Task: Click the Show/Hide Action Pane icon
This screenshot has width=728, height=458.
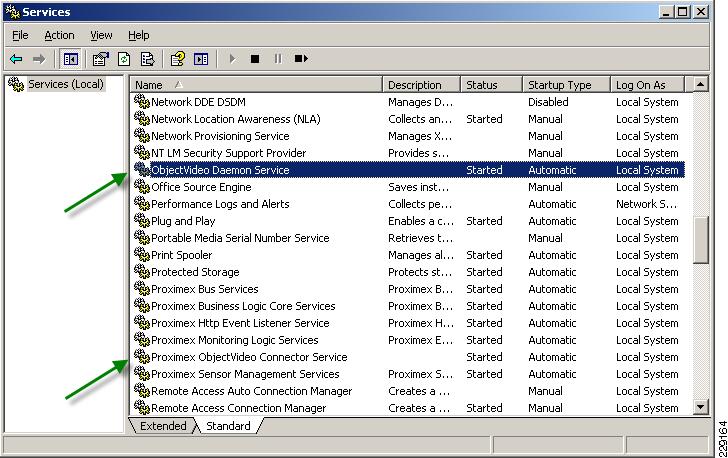Action: point(201,59)
